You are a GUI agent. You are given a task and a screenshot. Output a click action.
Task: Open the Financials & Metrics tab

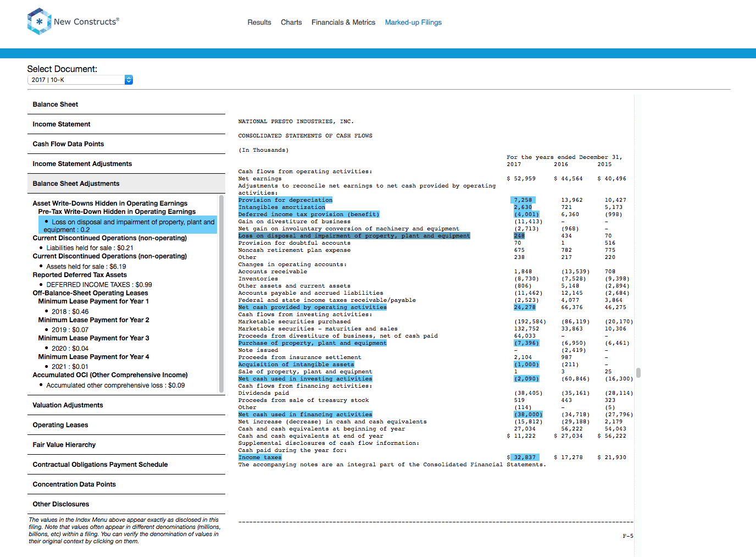click(343, 23)
